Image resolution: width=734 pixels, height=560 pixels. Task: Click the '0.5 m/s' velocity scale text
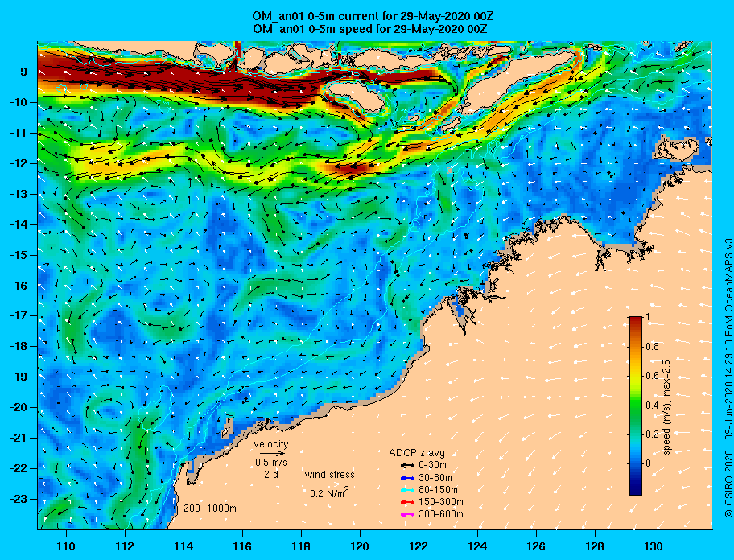(271, 462)
